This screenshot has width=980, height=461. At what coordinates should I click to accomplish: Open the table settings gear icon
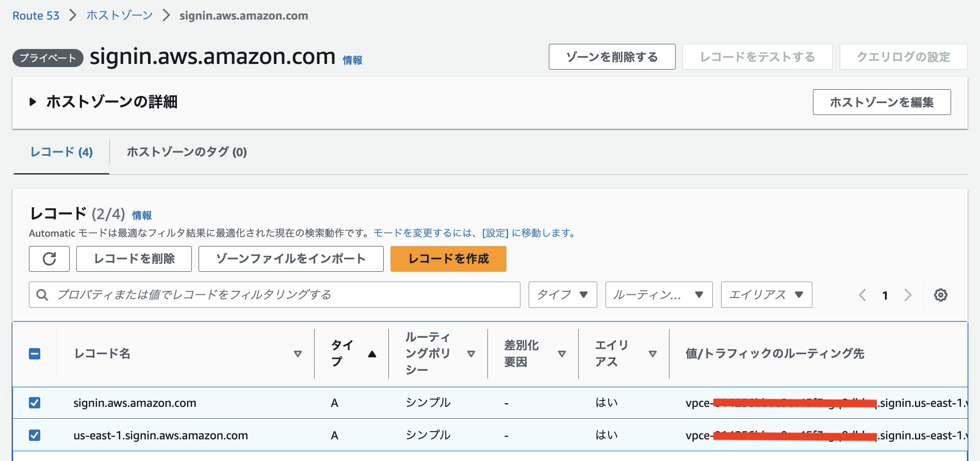click(x=940, y=295)
